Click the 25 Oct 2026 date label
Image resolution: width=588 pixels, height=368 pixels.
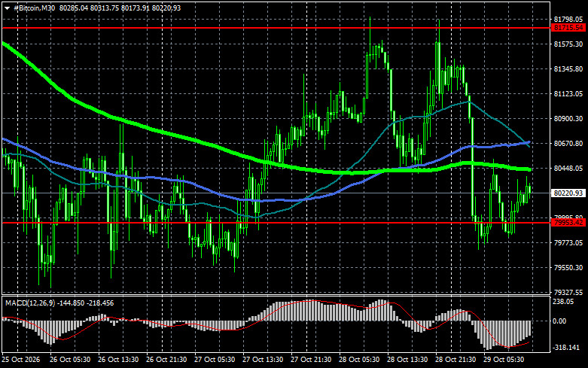click(21, 360)
